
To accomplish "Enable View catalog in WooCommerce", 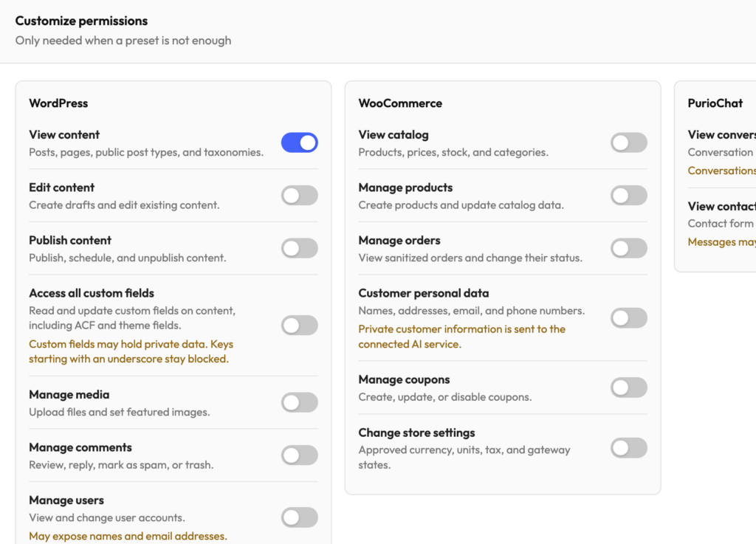I will coord(629,142).
